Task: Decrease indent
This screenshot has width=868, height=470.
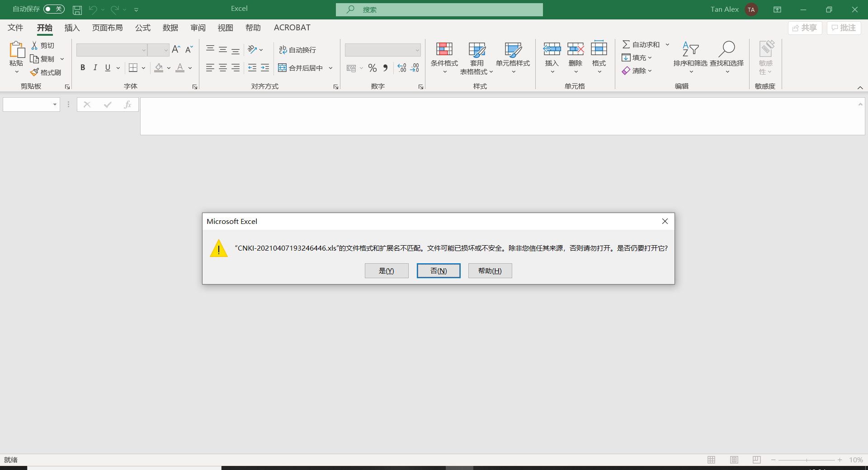Action: (252, 68)
